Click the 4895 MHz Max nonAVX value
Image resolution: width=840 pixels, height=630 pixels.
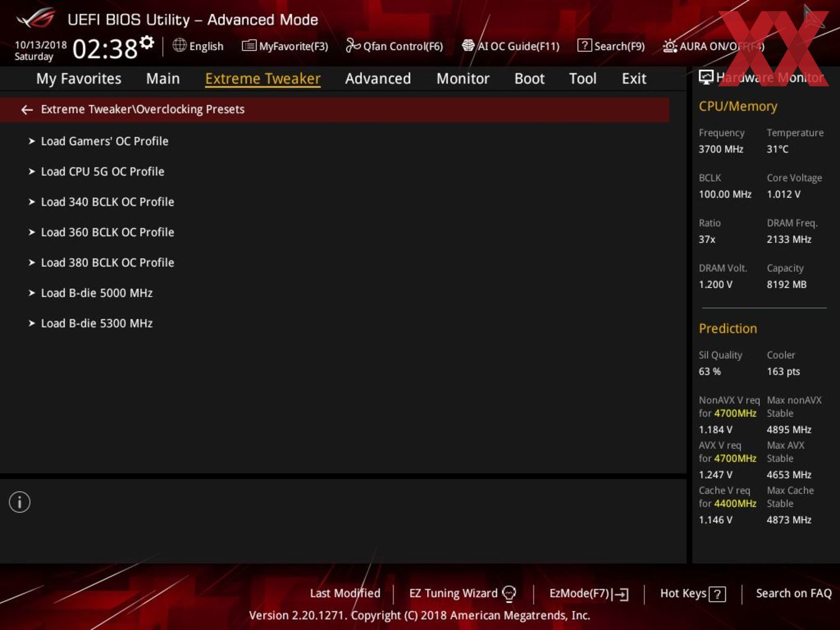[x=789, y=429]
